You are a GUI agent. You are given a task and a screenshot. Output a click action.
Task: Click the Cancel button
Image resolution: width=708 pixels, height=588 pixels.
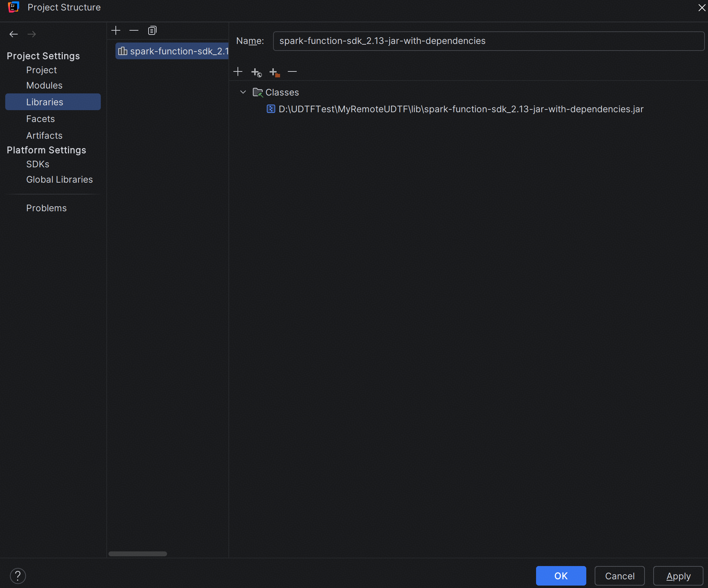[619, 576]
